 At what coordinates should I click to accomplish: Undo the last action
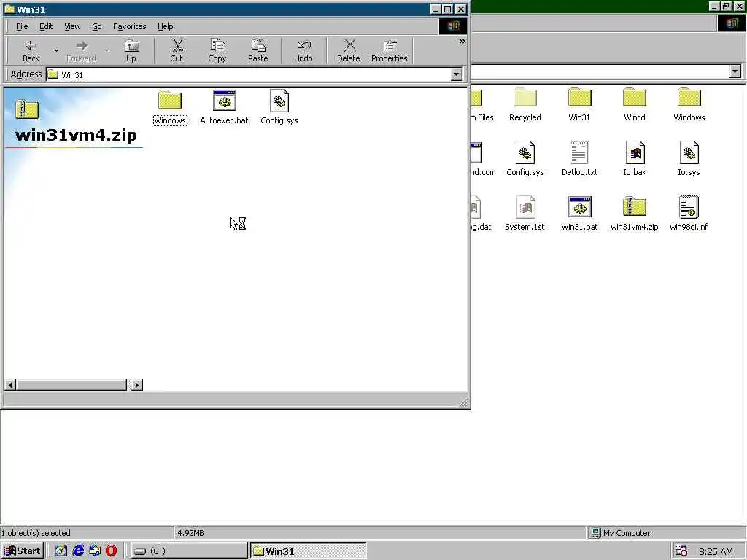point(303,51)
